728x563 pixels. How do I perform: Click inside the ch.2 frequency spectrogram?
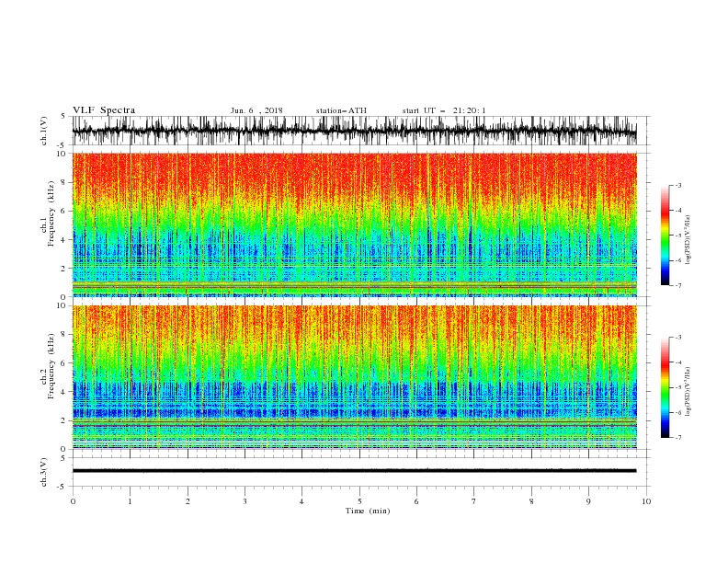pos(354,377)
